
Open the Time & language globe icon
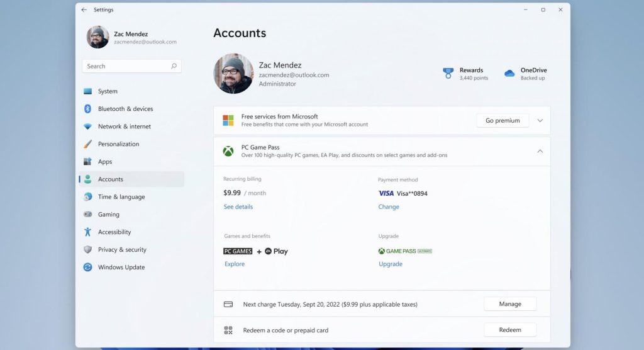[x=87, y=196]
